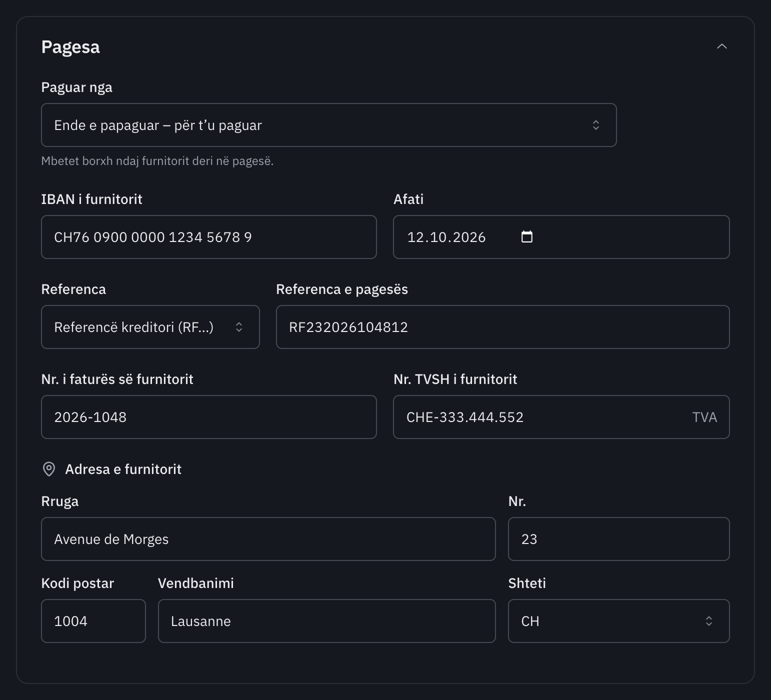This screenshot has height=700, width=771.
Task: Edit the house number Nr. field
Action: (619, 539)
